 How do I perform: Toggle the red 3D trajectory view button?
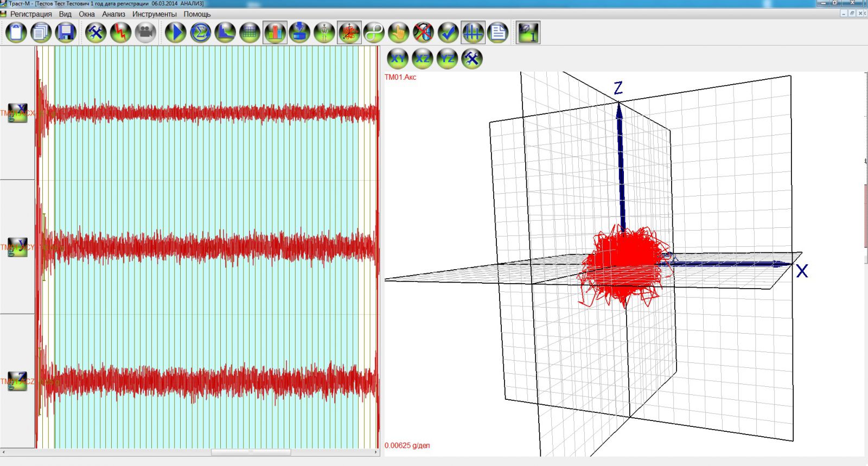point(349,33)
